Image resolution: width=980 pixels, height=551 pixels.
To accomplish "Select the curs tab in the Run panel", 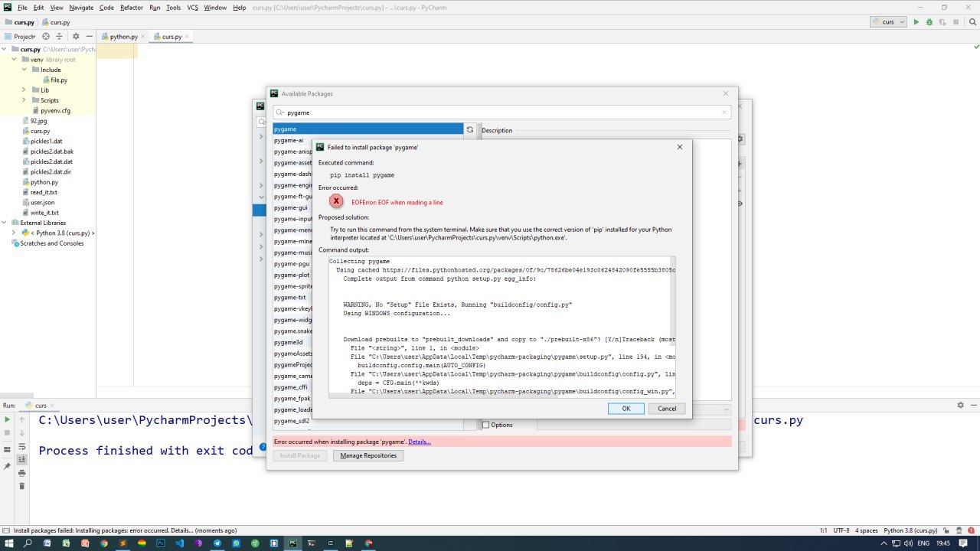I will point(41,405).
